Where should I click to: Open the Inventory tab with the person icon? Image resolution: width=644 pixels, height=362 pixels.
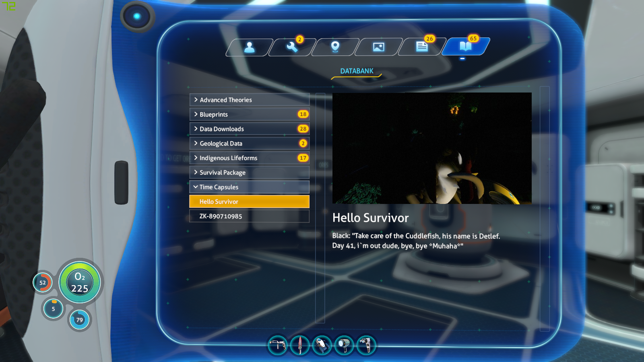[x=250, y=47]
